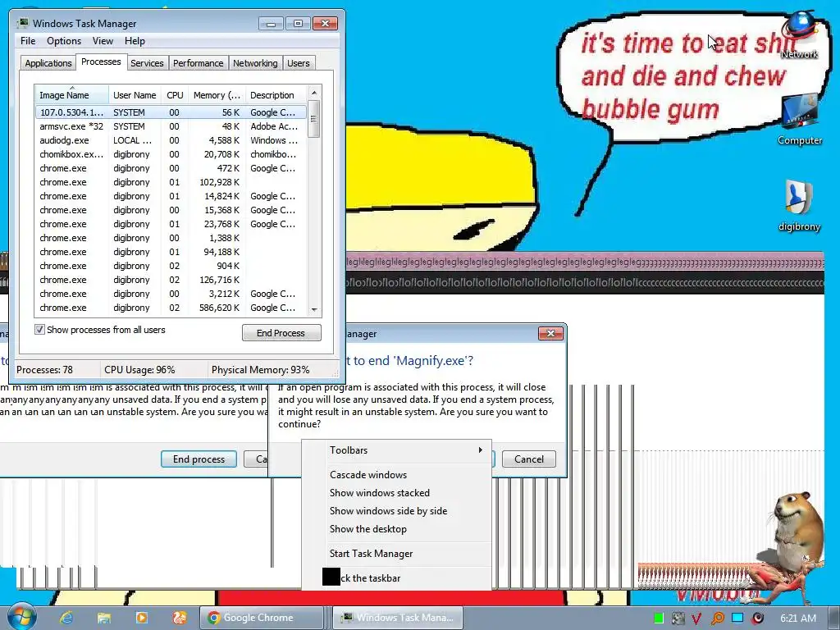Toggle Show processes from all users checkbox
This screenshot has height=630, width=840.
(x=39, y=330)
